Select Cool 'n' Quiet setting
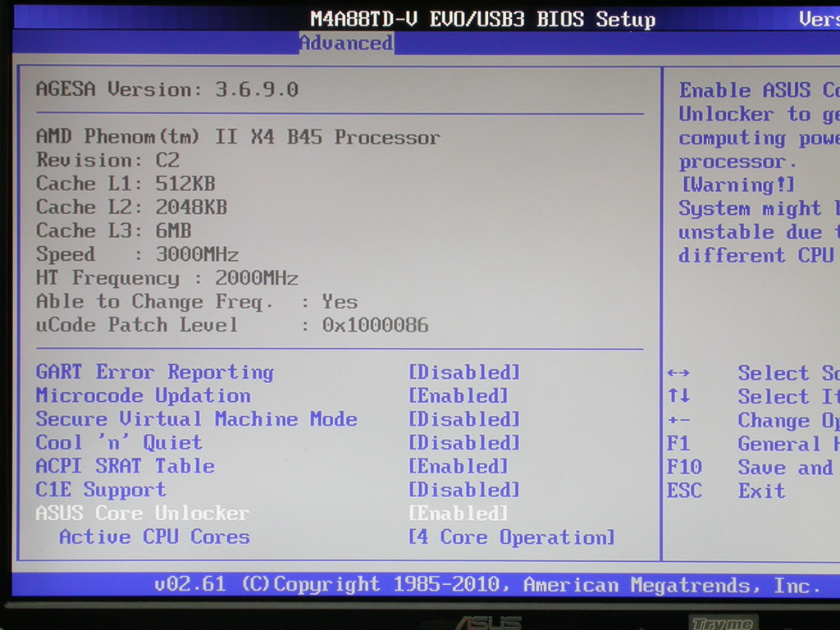Viewport: 840px width, 630px height. [x=119, y=442]
